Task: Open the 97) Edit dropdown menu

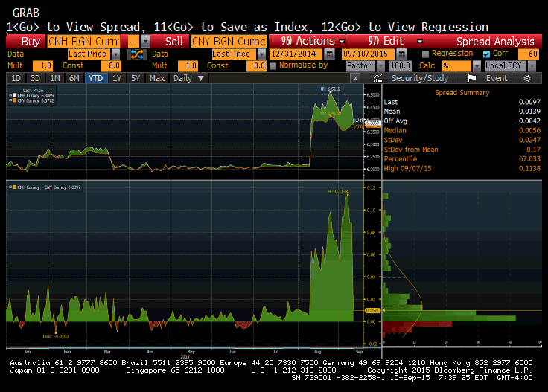Action: [x=385, y=41]
